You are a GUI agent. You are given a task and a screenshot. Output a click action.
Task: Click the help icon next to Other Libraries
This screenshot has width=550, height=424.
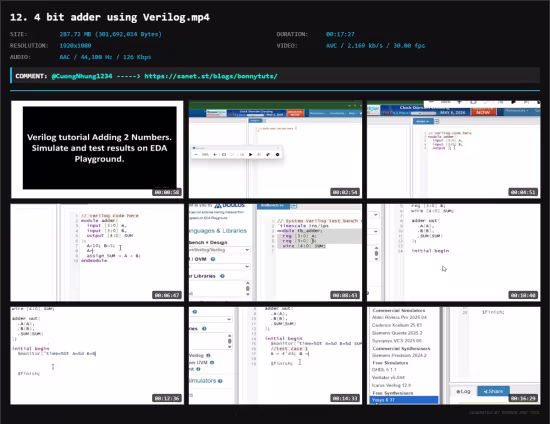click(222, 276)
